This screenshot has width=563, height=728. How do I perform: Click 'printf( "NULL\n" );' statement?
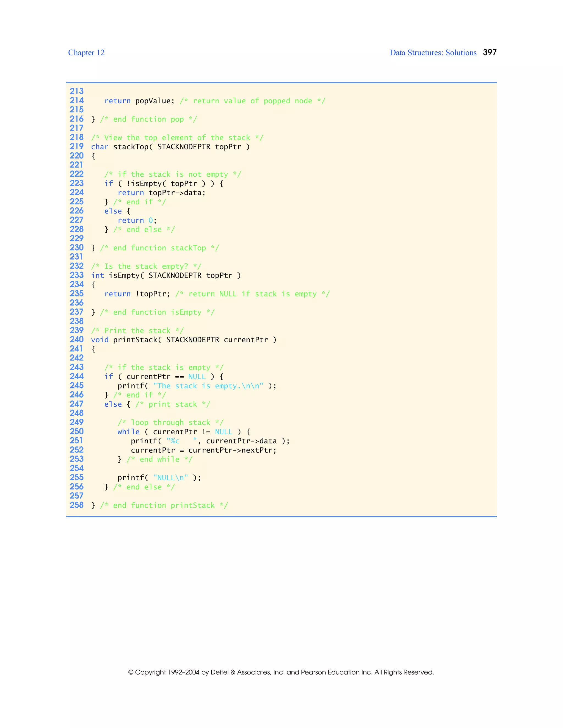[x=159, y=478]
